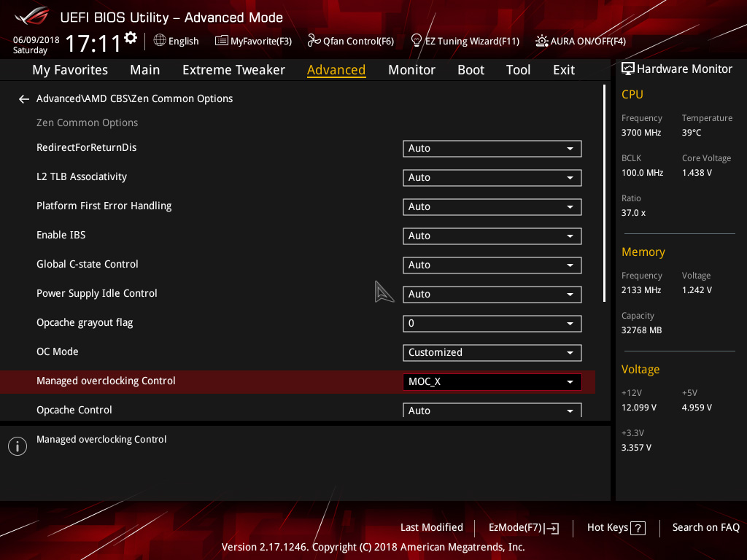Click the memory capacity 32768 MB value
The width and height of the screenshot is (747, 560).
[x=641, y=330]
